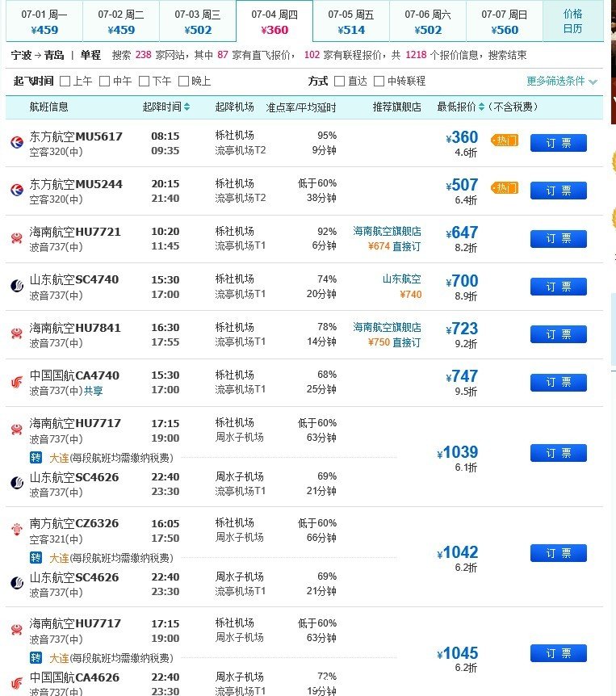
Task: Enable the 中转联程 connecting flight filter
Action: 379,82
